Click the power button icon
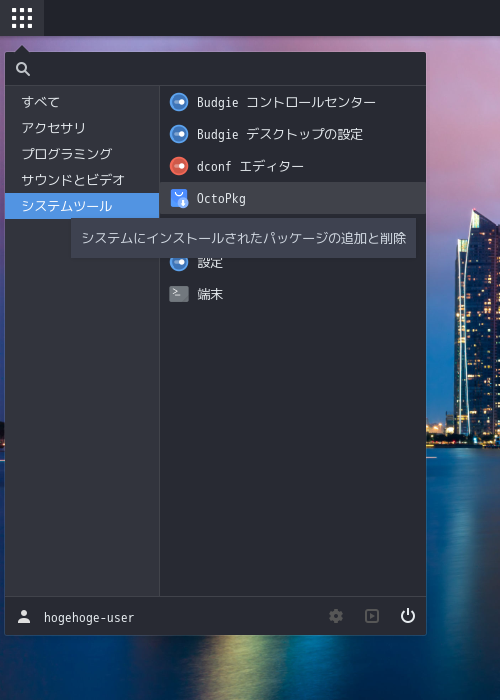 coord(408,616)
